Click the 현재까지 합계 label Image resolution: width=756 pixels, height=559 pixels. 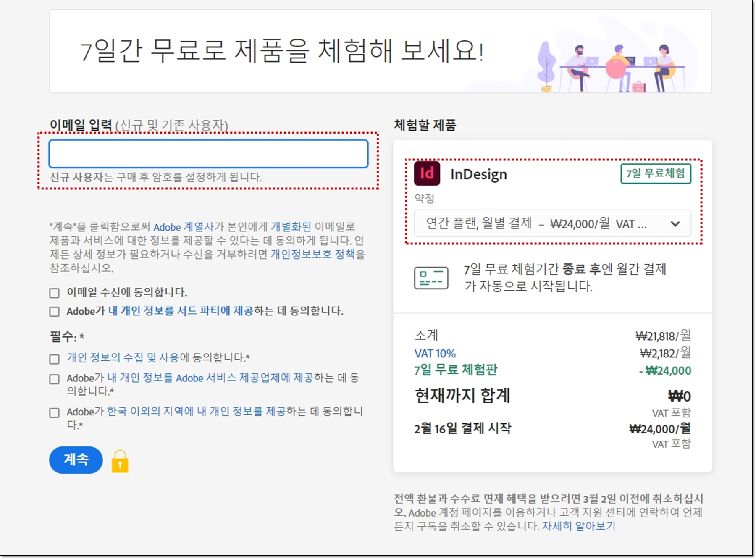462,395
